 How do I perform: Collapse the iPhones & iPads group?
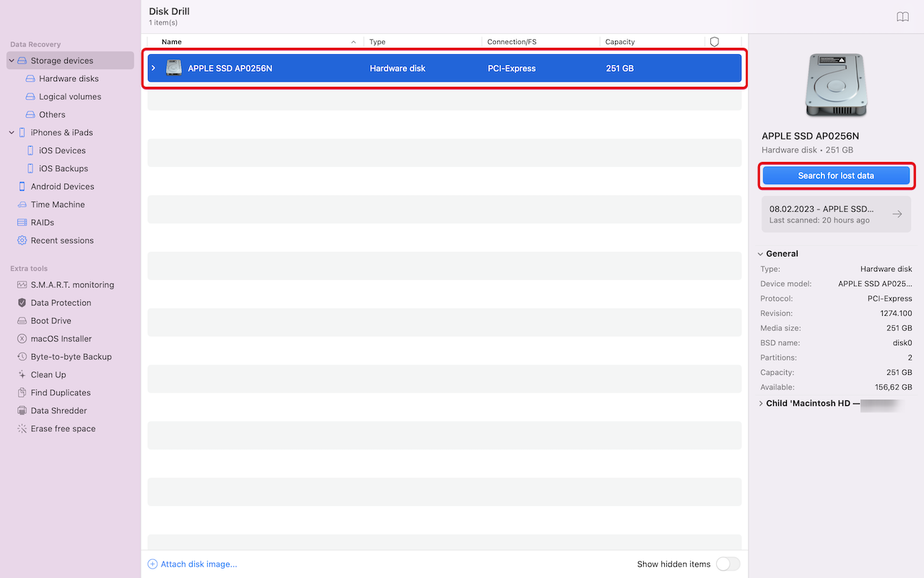click(12, 132)
